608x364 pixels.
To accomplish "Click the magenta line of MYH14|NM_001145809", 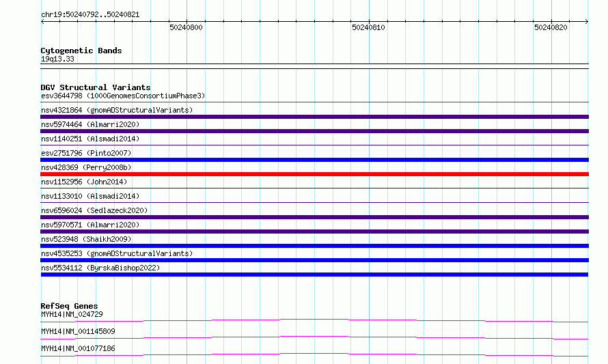I will coord(314,337).
